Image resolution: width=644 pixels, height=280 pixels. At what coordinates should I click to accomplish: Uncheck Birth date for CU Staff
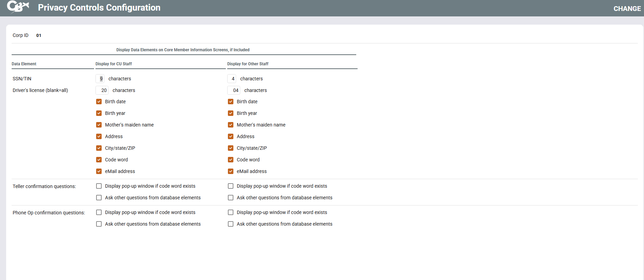pyautogui.click(x=99, y=102)
